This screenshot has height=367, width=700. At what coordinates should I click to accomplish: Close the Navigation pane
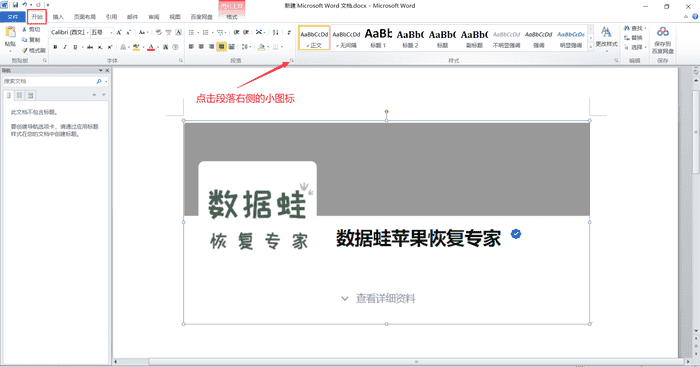(x=107, y=71)
